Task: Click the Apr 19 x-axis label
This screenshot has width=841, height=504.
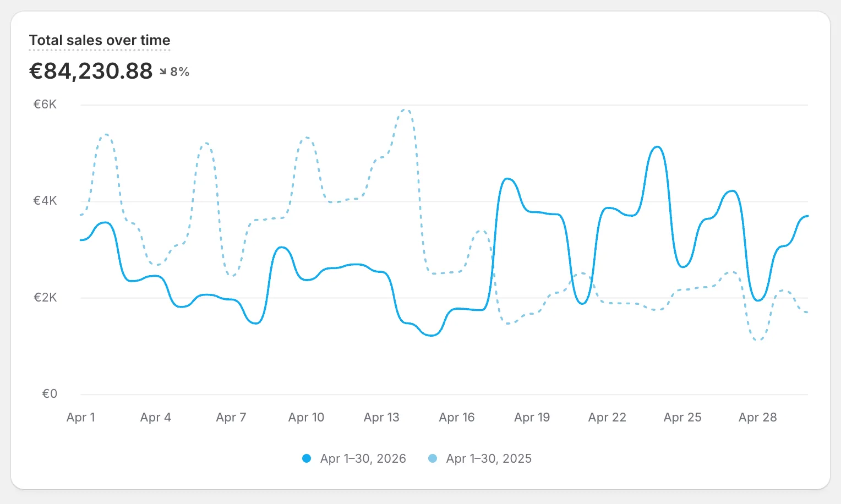Action: 532,417
